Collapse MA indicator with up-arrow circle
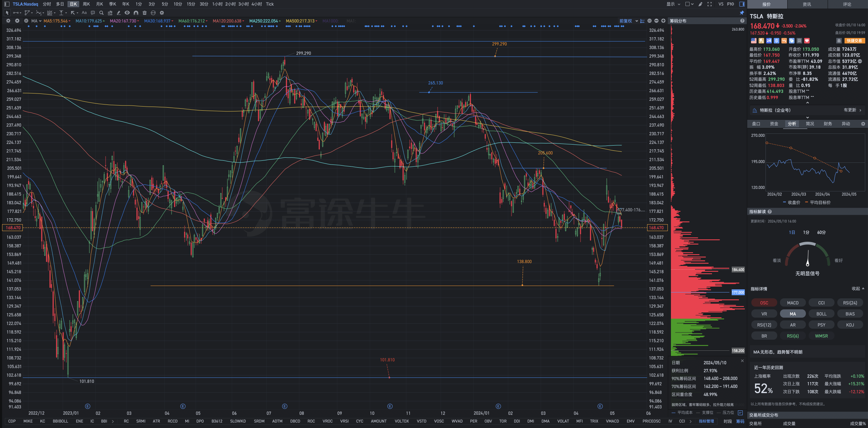Screen dimensions: 868x428 click(x=17, y=21)
